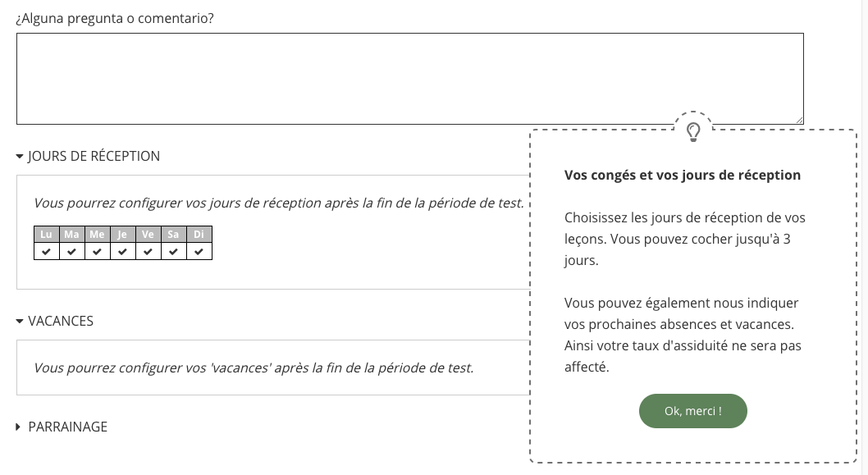Collapse the VACANCES section
Viewport: 868px width, 475px height.
coord(20,321)
